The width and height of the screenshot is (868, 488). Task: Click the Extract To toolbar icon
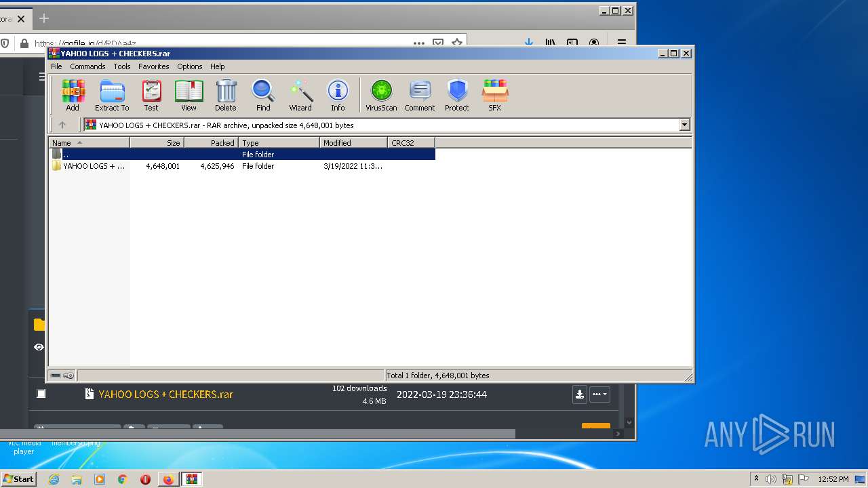point(112,95)
